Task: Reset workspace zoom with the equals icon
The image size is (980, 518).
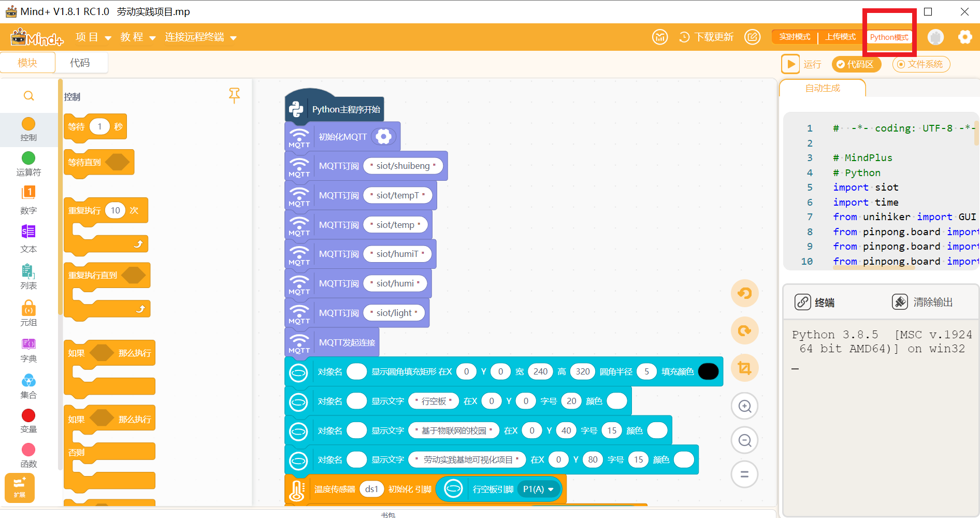Action: [745, 474]
